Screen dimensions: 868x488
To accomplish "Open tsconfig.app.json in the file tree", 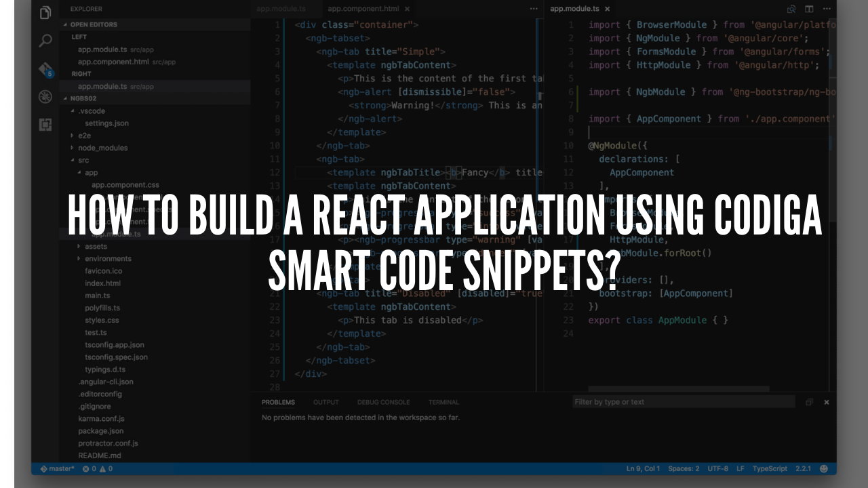I will coord(114,345).
